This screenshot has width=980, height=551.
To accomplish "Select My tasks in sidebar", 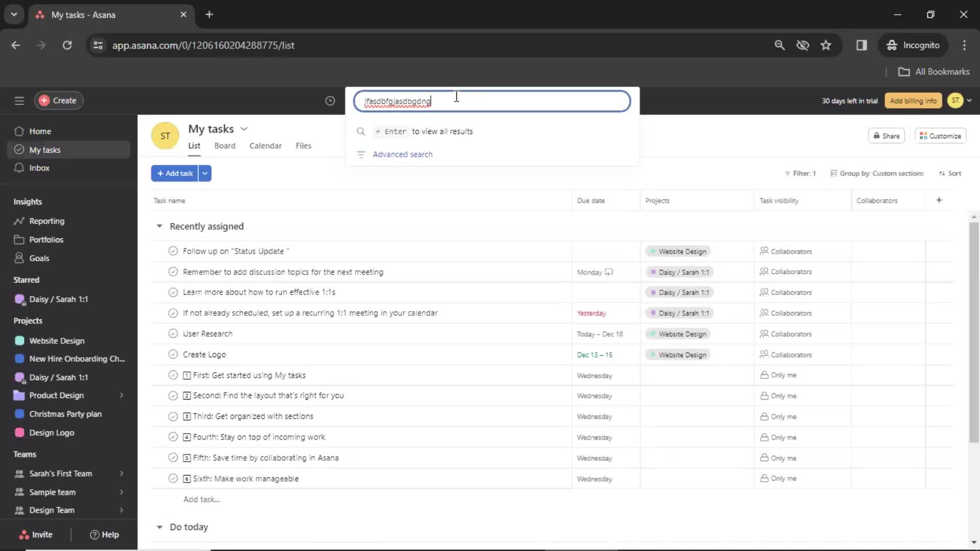I will coord(68,150).
